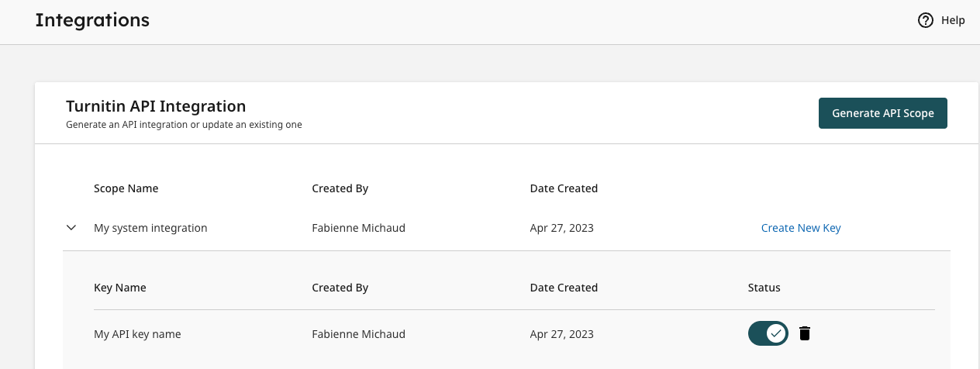Click the Generate API Scope button
Screen dimensions: 980x369
[x=882, y=113]
